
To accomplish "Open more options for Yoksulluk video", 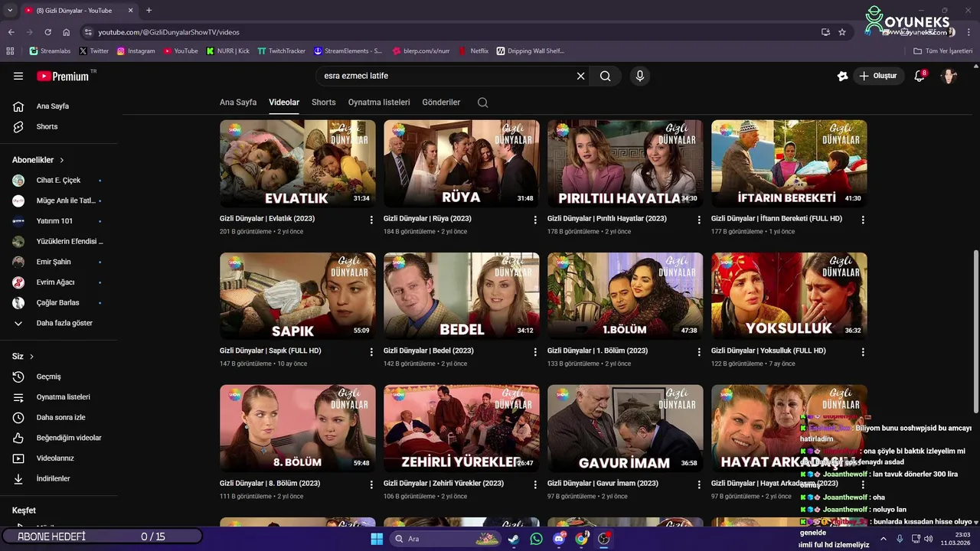I will coord(863,352).
